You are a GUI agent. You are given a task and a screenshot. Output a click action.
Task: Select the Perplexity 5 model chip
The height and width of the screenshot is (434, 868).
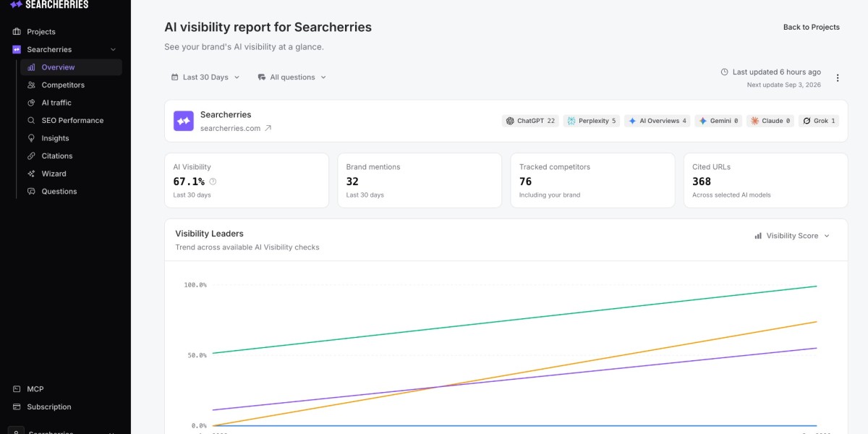click(592, 121)
